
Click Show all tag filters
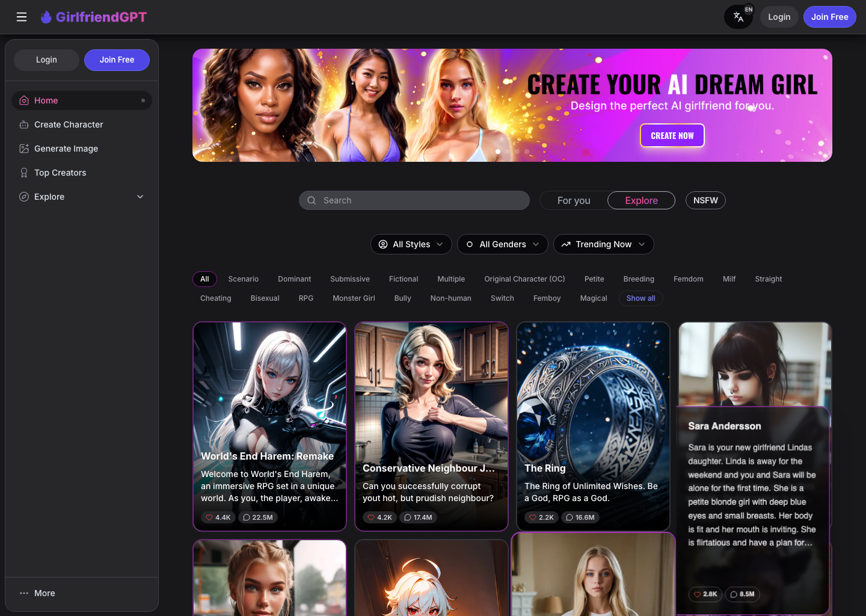pos(640,298)
